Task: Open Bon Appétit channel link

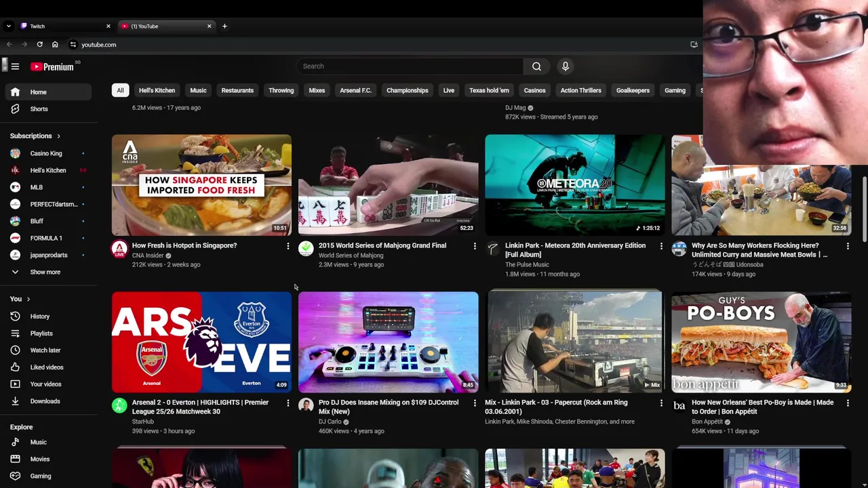Action: [x=707, y=422]
